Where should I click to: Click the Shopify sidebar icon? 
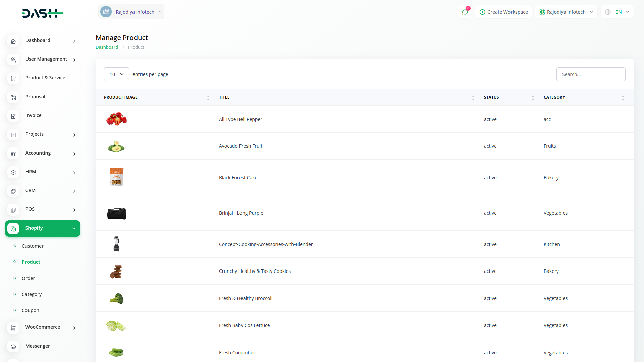coord(13,229)
